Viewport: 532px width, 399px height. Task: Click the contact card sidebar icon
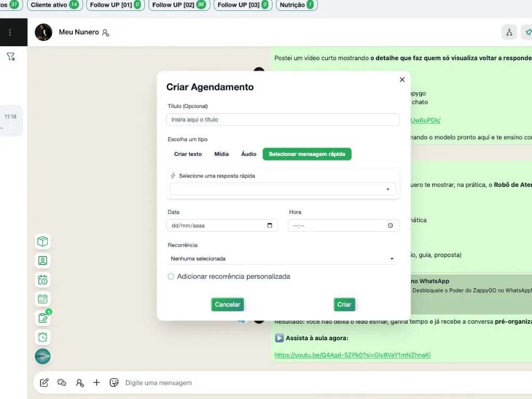click(43, 261)
